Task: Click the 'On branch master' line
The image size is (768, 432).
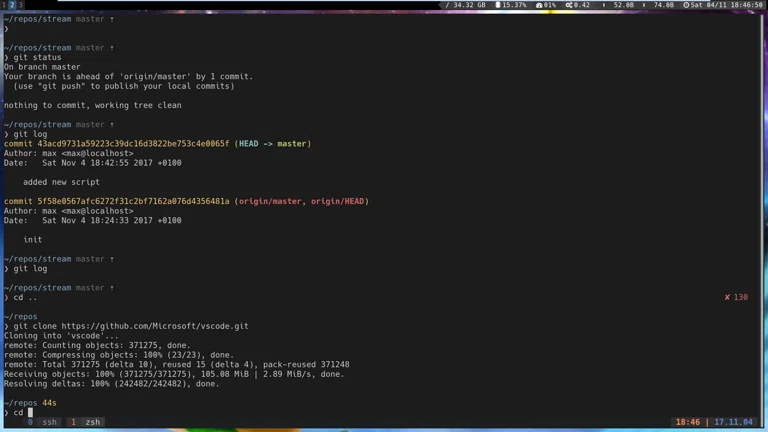Action: (x=42, y=67)
